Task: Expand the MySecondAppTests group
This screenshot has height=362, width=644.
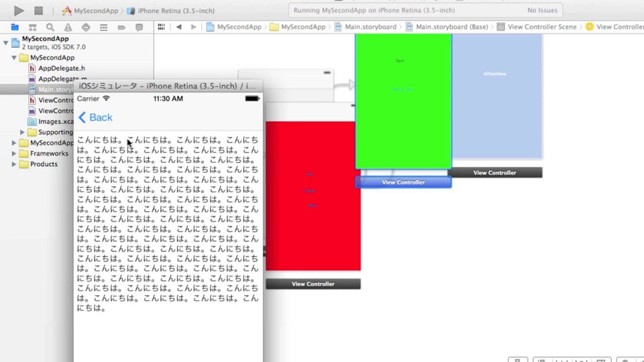Action: 14,143
